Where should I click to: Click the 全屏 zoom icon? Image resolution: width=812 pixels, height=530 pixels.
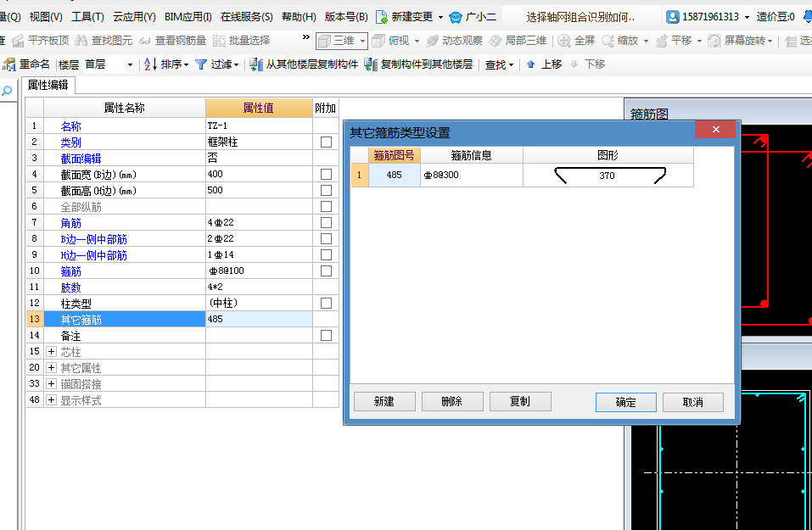pos(564,41)
